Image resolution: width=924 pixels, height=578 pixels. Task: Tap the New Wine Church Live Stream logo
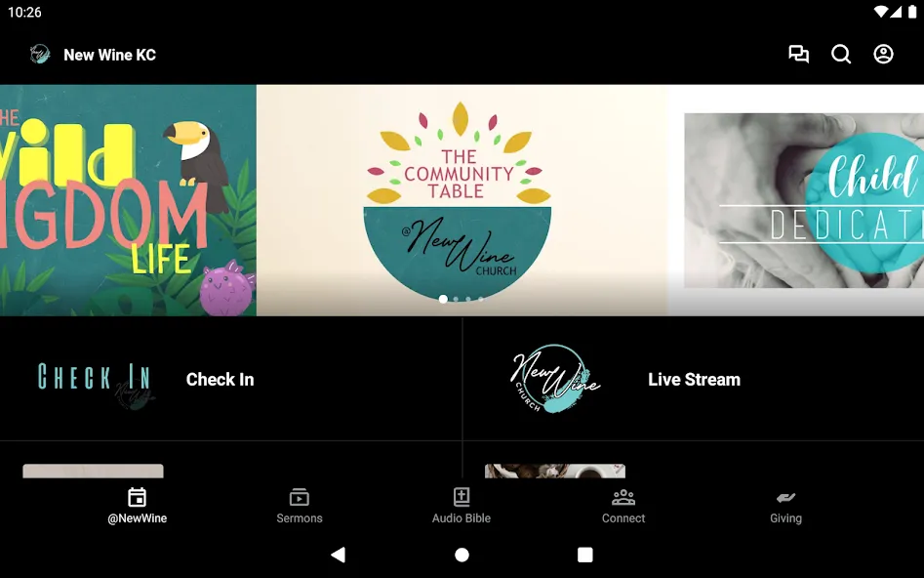(554, 379)
